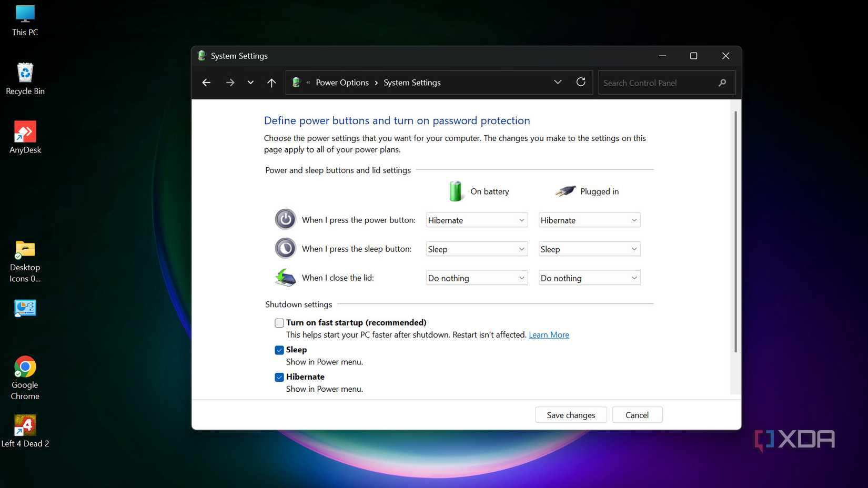Click the lid close icon next to lid setting
The image size is (868, 488).
[x=285, y=278]
